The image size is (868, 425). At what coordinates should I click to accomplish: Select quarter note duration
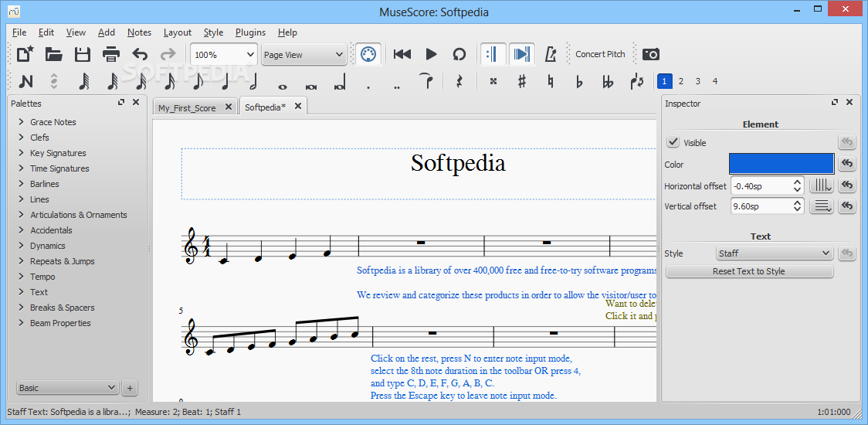point(225,81)
